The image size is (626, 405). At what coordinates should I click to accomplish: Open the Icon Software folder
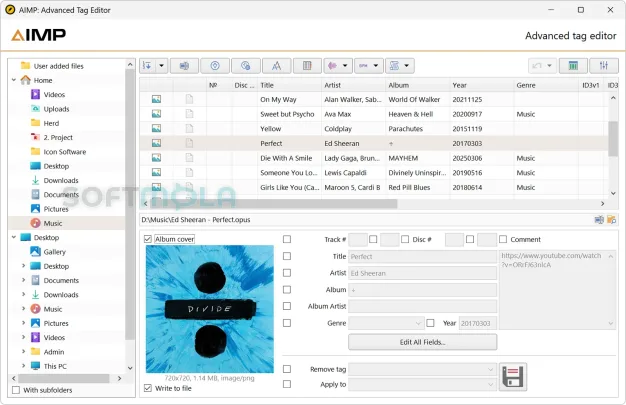click(x=65, y=152)
